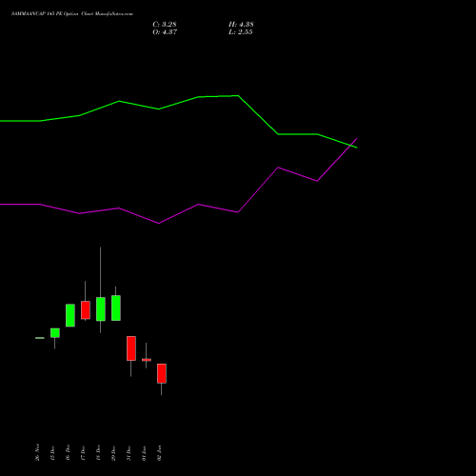Click the flat green candle above 26 Nov
Viewport: 476px width, 476px height.
pyautogui.click(x=40, y=338)
